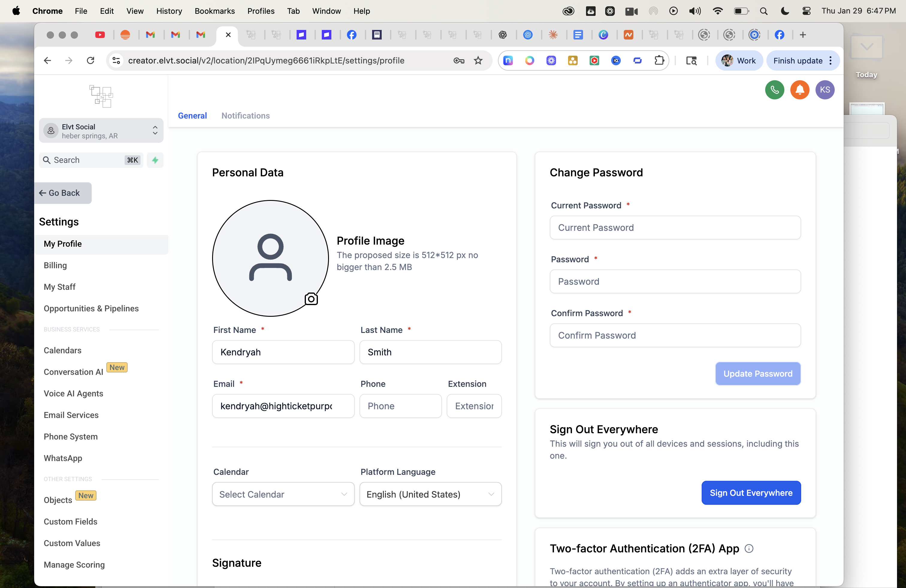Click Finish update button
Screen dimensions: 906x588
[x=798, y=60]
